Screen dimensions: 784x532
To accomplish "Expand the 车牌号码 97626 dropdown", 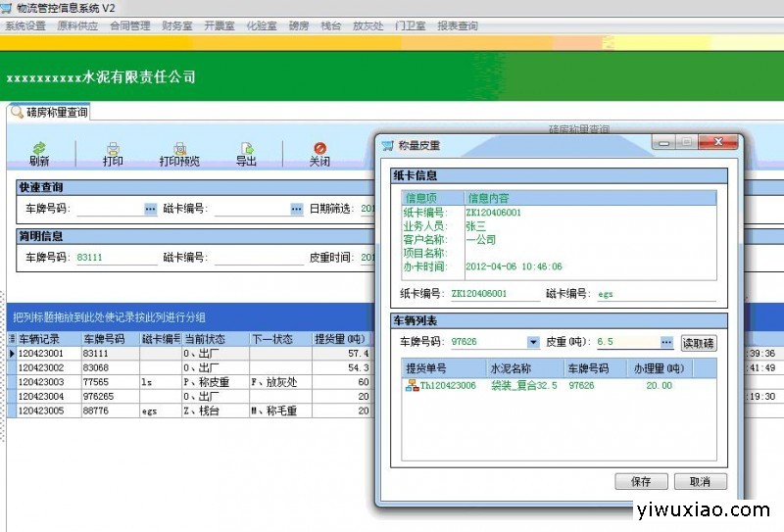I will click(x=533, y=342).
